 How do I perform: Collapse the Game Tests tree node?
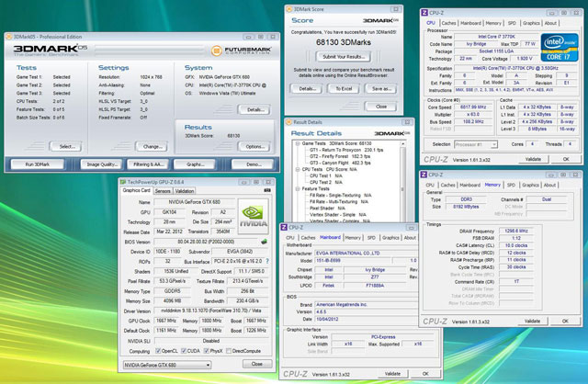[297, 144]
